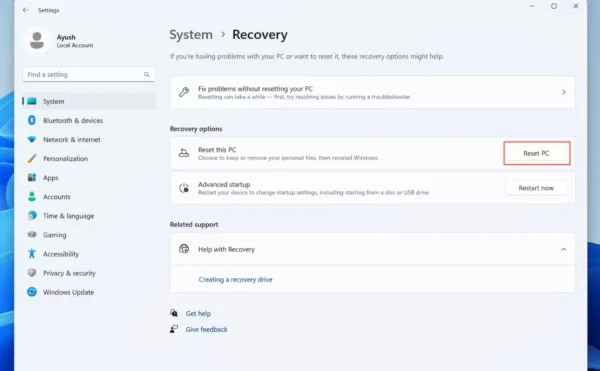Maximize the Settings window
The image size is (600, 371).
[554, 6]
